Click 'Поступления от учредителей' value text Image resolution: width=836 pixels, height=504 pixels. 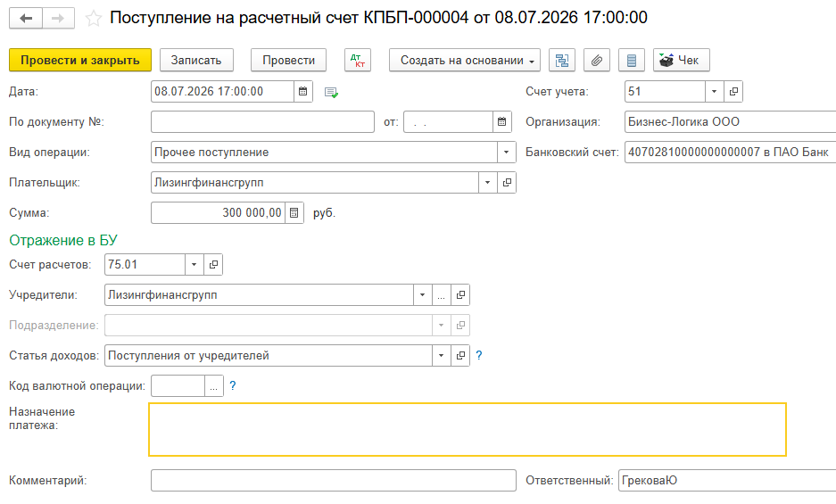[x=189, y=356]
